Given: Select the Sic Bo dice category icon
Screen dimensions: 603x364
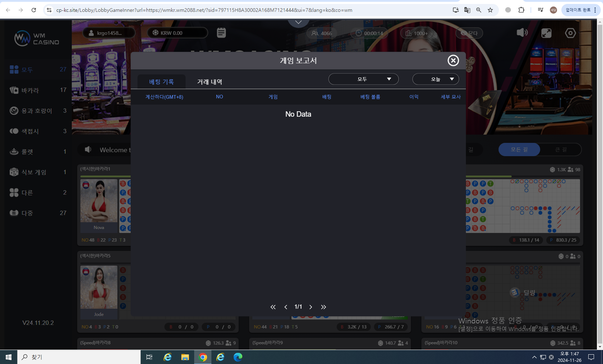Looking at the screenshot, I should [x=14, y=172].
